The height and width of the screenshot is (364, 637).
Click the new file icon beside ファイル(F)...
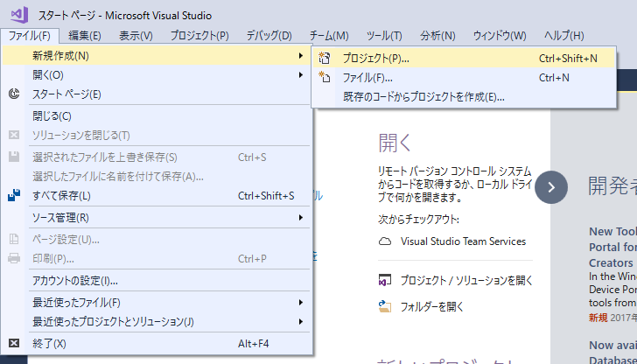click(324, 77)
